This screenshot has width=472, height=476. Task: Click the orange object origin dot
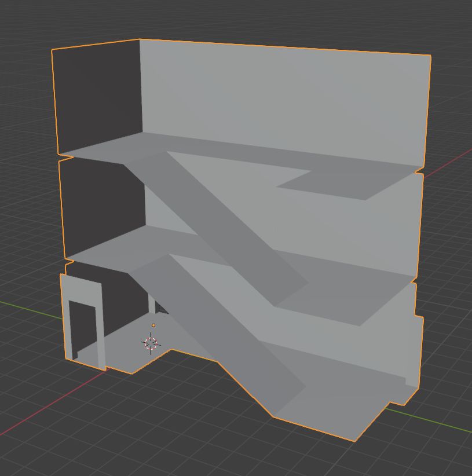pos(153,325)
